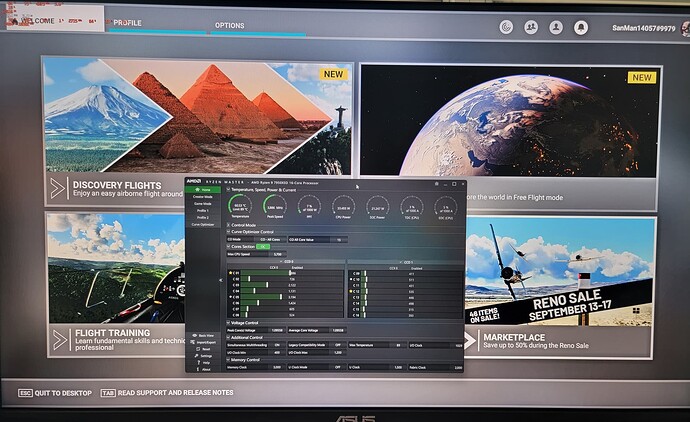Open About info icon in Ryzen Master

click(x=198, y=369)
